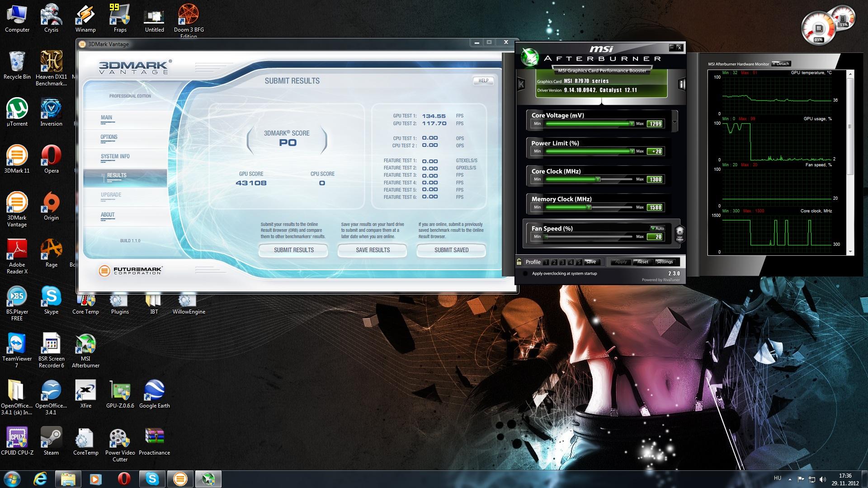
Task: Select Afterburner profile slot 4
Action: [x=571, y=262]
